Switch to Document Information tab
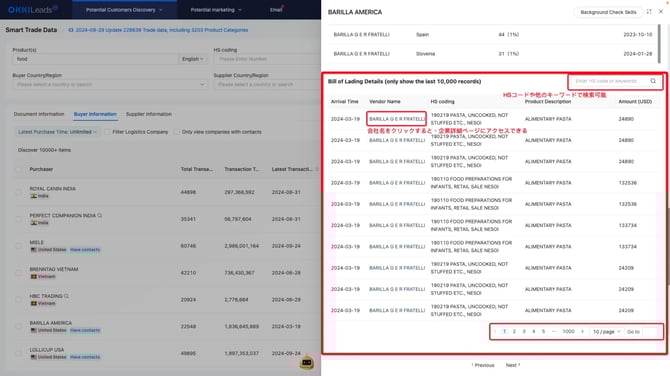This screenshot has width=670, height=376. (x=39, y=114)
